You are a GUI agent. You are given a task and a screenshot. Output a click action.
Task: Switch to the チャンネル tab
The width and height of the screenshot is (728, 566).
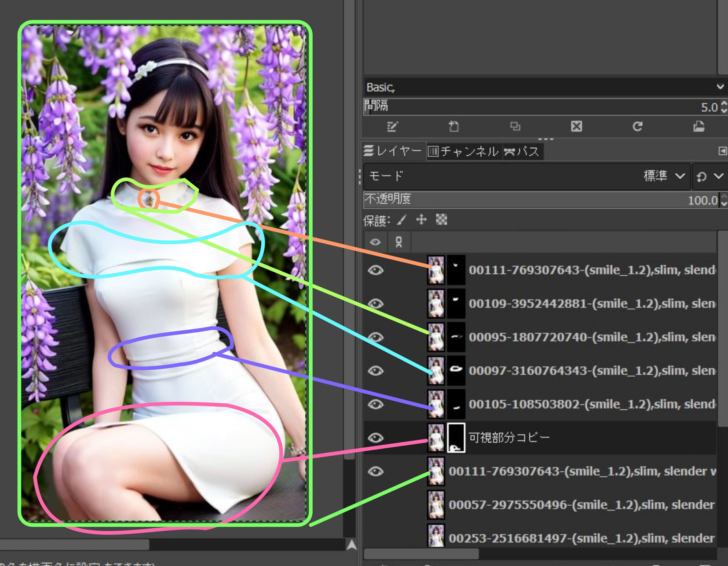pos(463,152)
